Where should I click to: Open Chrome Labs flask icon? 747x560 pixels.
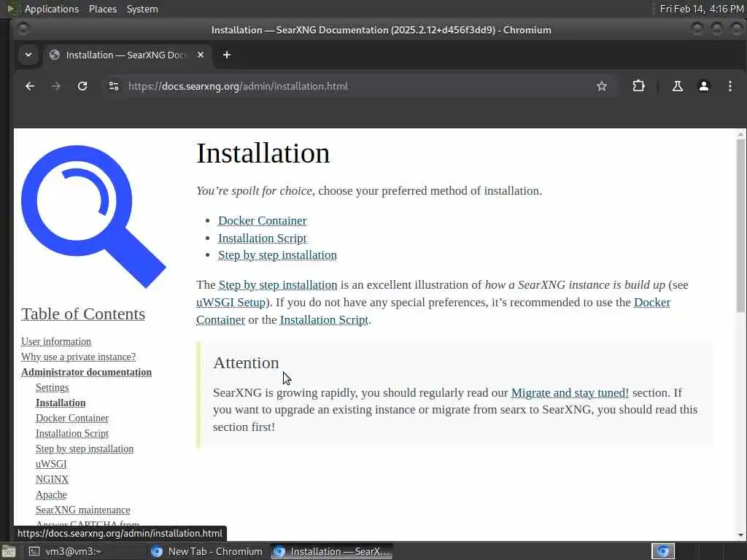click(677, 86)
